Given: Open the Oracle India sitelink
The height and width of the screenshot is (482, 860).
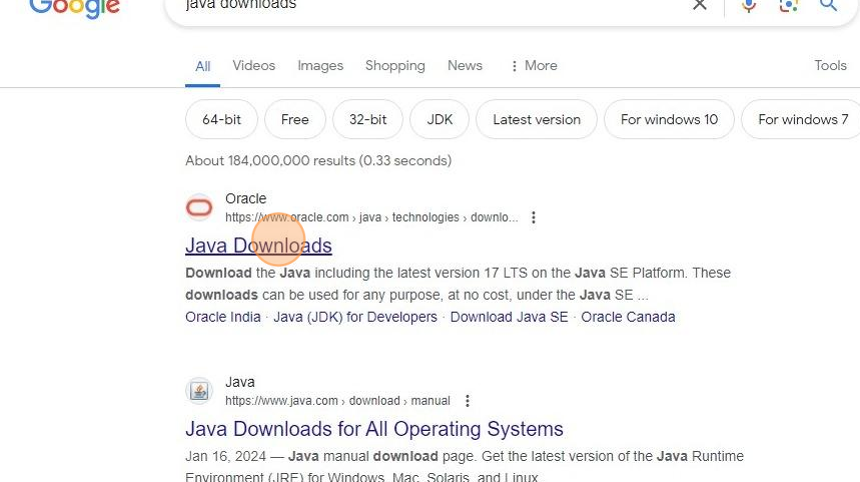Looking at the screenshot, I should pyautogui.click(x=223, y=317).
